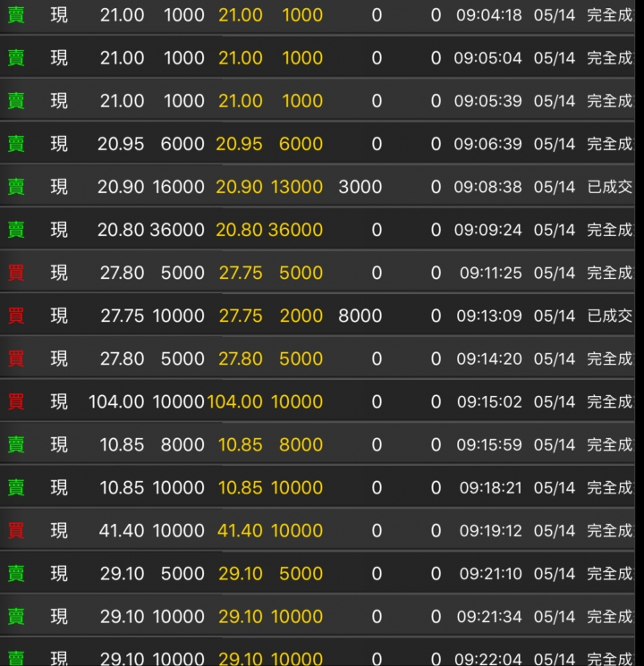Screen dimensions: 644x666
Task: Click the 36000 order quantity cell
Action: pyautogui.click(x=177, y=230)
